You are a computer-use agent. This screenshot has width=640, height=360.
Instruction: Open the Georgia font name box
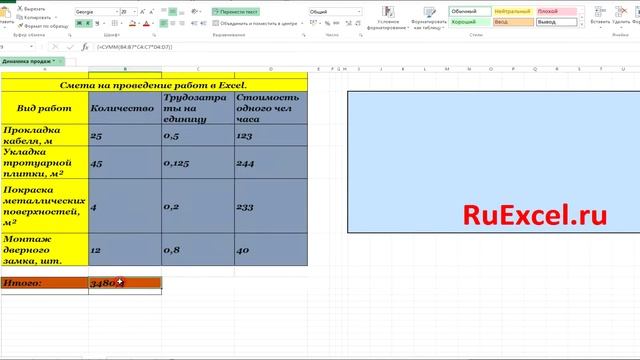[x=97, y=12]
